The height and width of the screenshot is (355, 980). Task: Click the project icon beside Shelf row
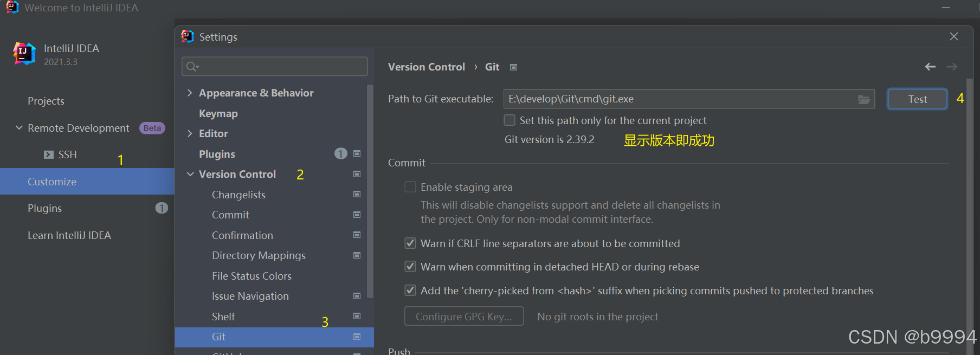click(x=357, y=316)
